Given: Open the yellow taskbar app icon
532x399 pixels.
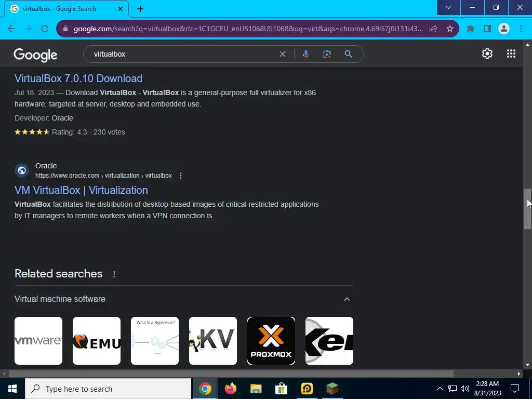Looking at the screenshot, I should (307, 389).
